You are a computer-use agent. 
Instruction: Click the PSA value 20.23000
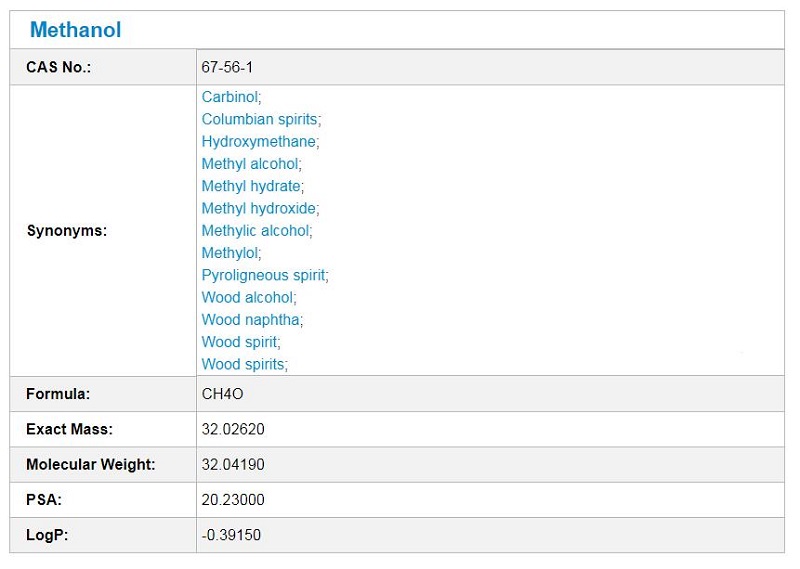(x=233, y=500)
